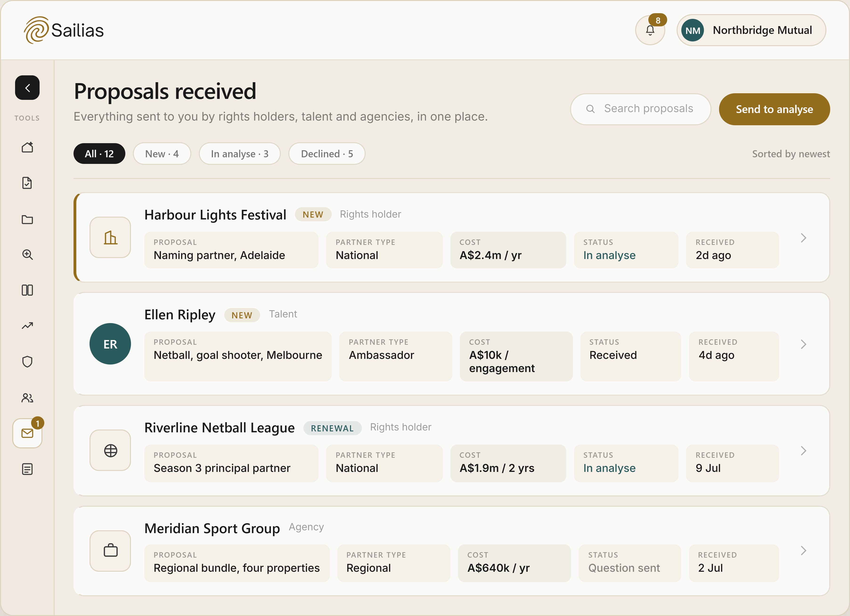This screenshot has width=850, height=616.
Task: Expand Ellen Ripley proposal chevron
Action: pyautogui.click(x=803, y=344)
